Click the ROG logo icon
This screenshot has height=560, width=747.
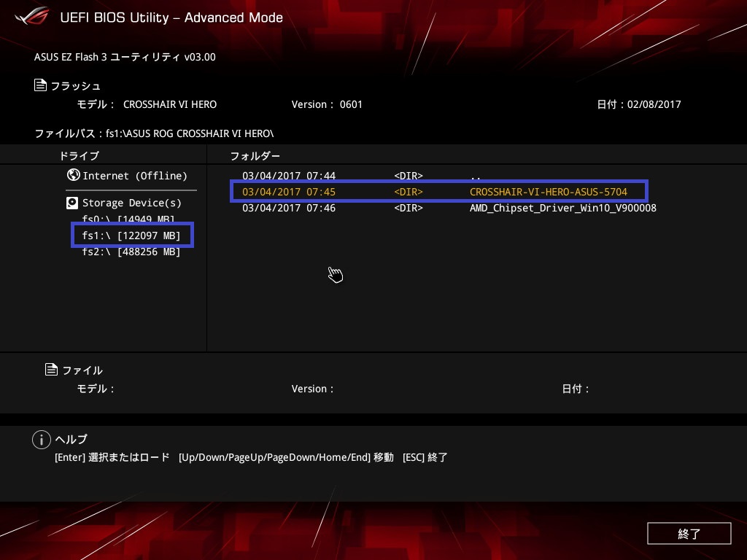[x=32, y=17]
